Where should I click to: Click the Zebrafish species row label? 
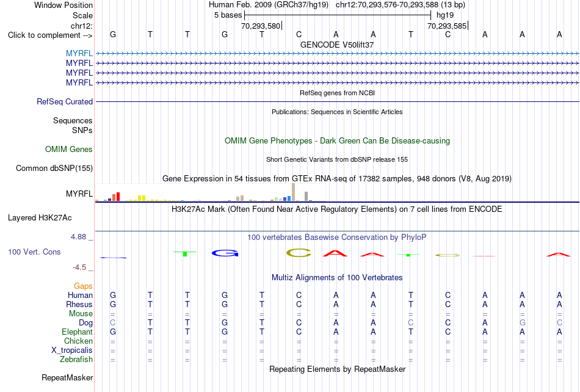(x=76, y=359)
